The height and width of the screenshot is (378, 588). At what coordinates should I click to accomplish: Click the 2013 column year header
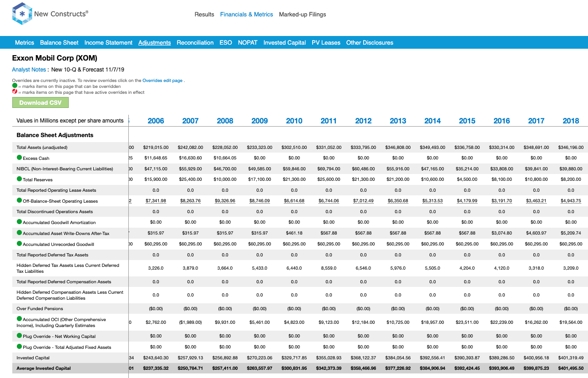point(398,121)
